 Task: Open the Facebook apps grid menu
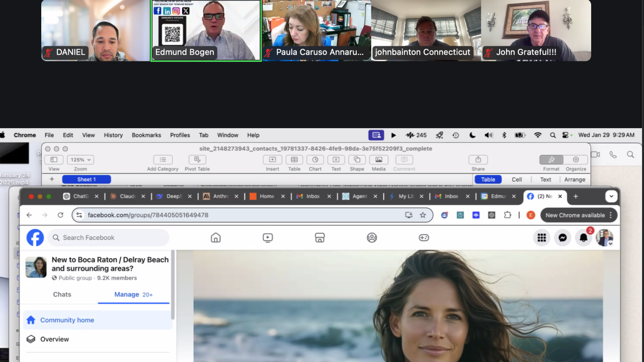(x=542, y=238)
